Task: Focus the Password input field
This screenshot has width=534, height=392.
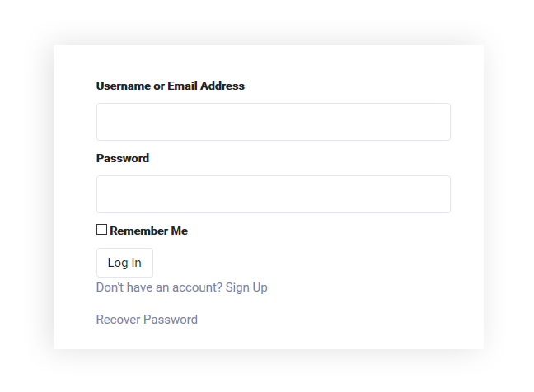Action: click(273, 194)
